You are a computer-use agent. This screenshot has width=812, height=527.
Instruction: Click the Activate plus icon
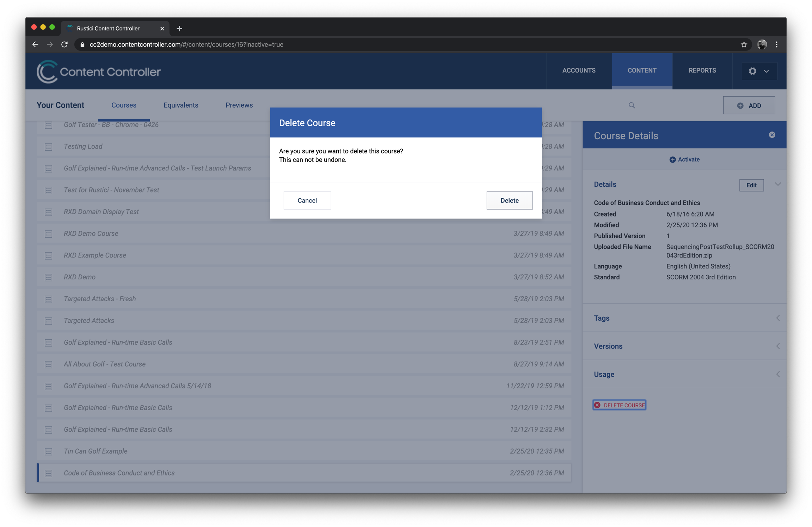672,159
